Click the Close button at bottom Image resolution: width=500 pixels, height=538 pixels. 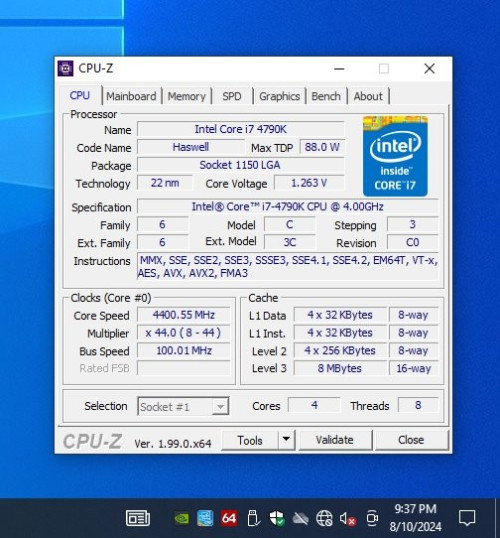[x=411, y=440]
